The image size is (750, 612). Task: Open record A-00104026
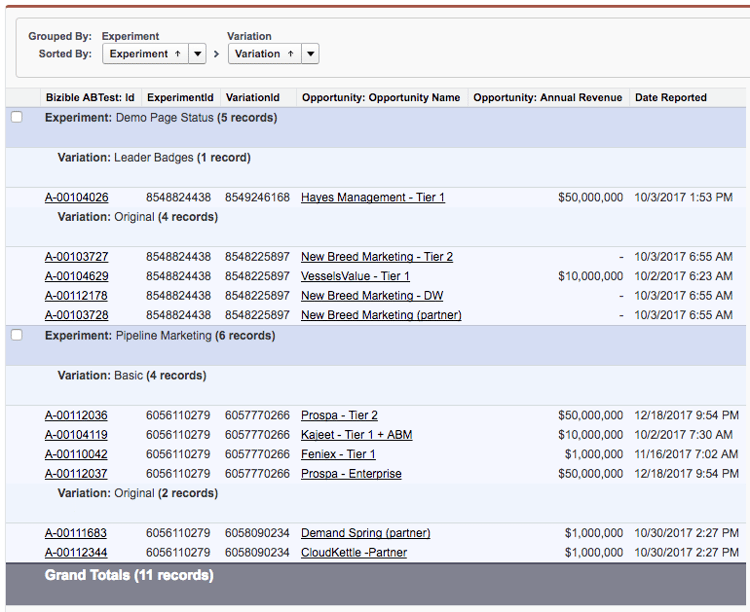coord(77,198)
